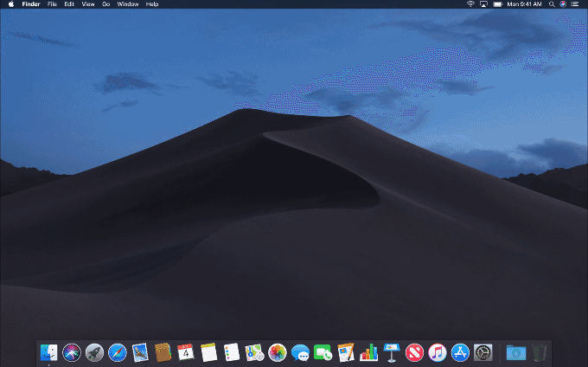Open Photos colorful flower icon in Dock
Image resolution: width=588 pixels, height=367 pixels.
pyautogui.click(x=278, y=353)
